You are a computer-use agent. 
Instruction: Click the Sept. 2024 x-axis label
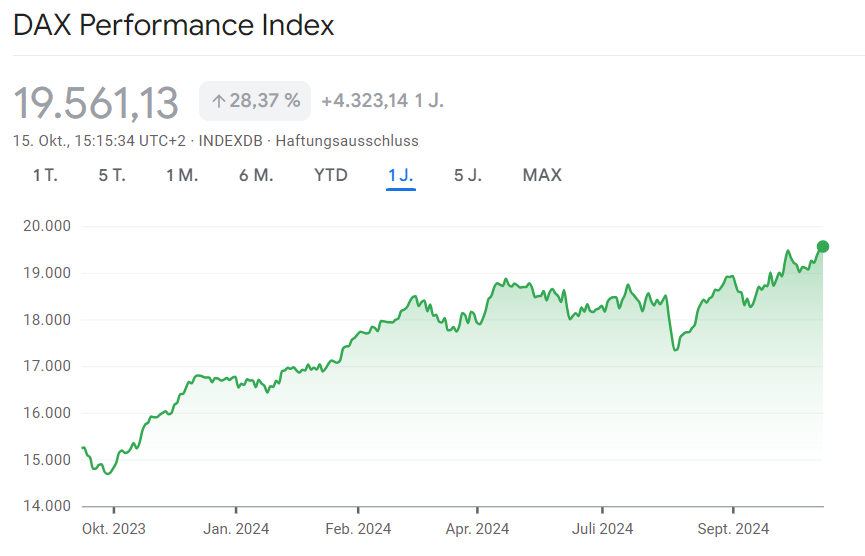[x=733, y=529]
